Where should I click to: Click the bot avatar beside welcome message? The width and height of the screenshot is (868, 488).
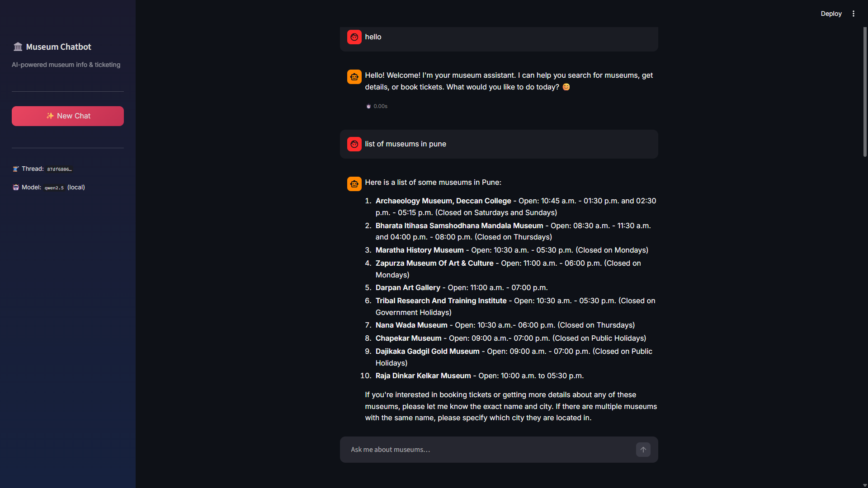(354, 77)
